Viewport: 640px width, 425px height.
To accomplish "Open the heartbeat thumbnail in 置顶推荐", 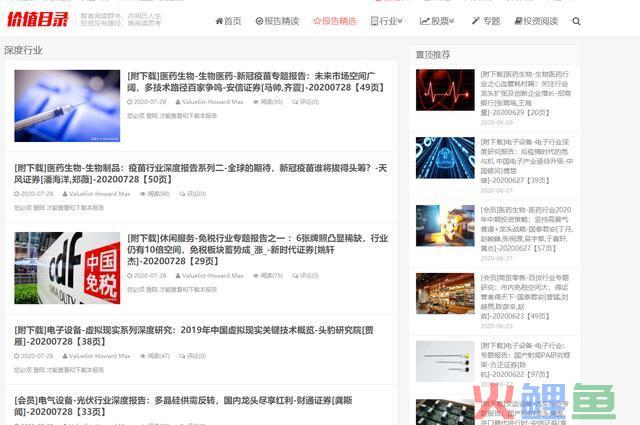I will (445, 90).
